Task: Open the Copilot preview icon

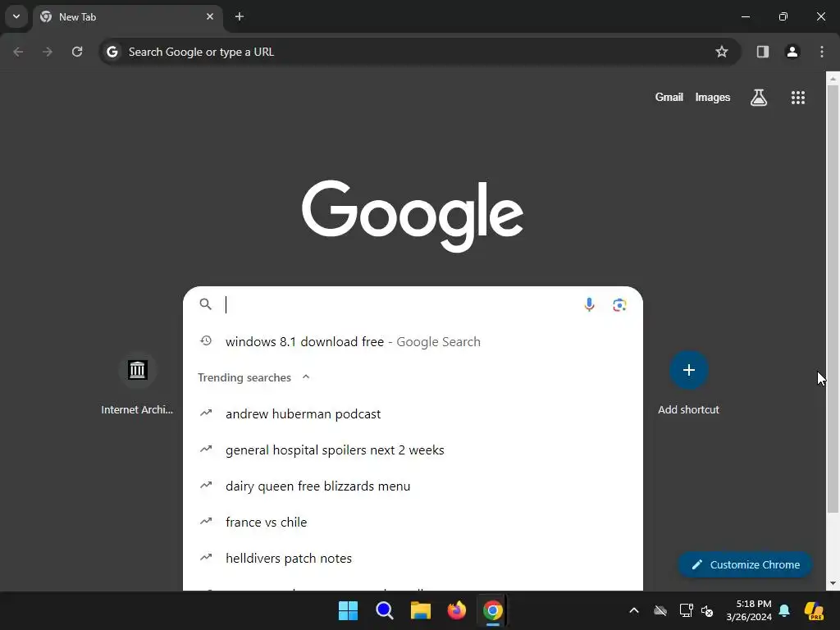Action: (814, 610)
